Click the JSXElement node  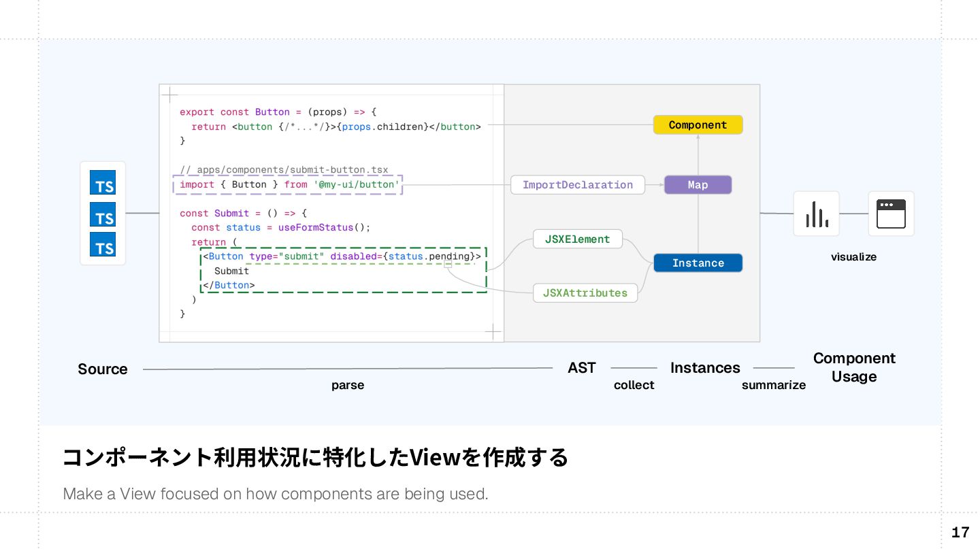[x=578, y=239]
